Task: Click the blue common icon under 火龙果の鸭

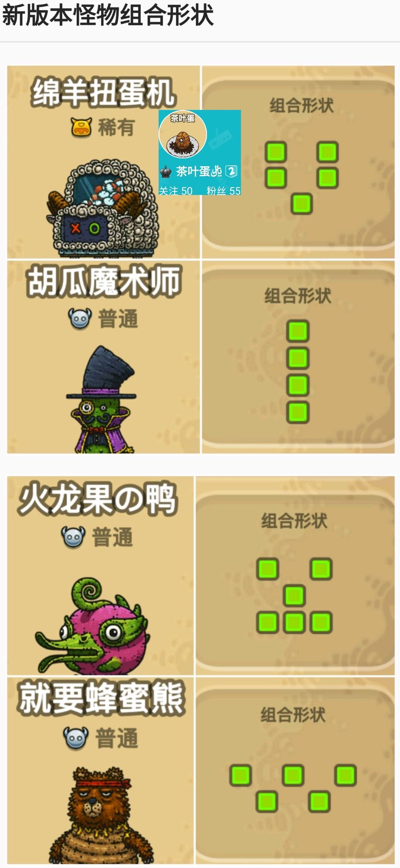Action: 73,537
